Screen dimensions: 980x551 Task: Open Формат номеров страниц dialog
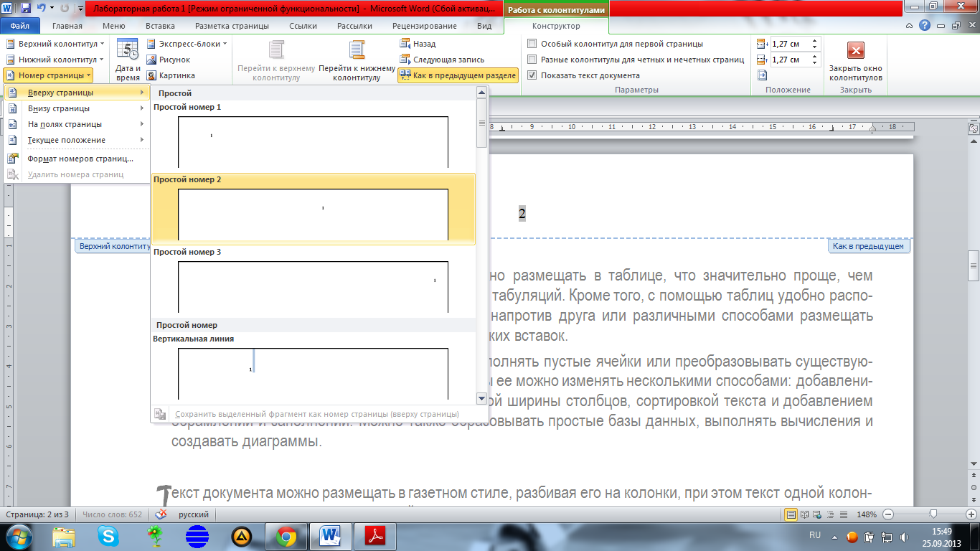point(76,159)
